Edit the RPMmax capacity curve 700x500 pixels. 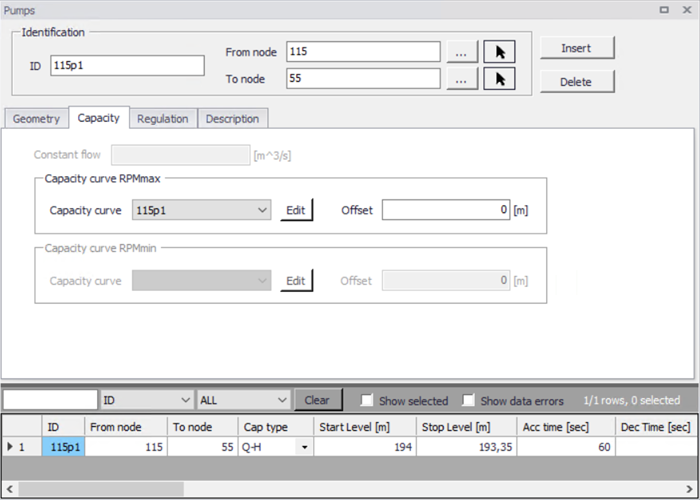[x=296, y=210]
